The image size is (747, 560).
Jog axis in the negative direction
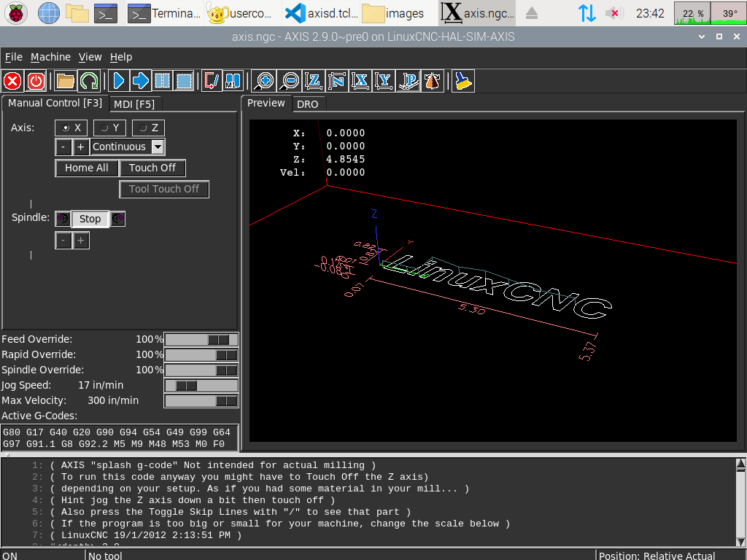click(x=63, y=147)
